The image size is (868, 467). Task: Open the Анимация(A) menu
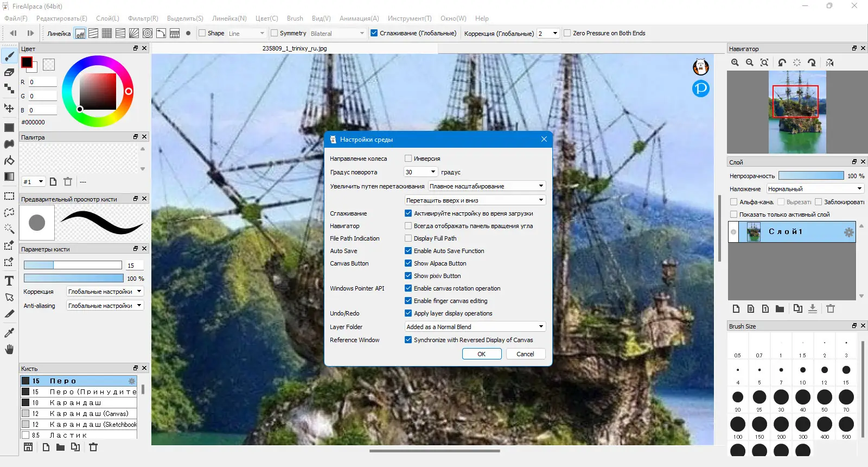coord(359,18)
